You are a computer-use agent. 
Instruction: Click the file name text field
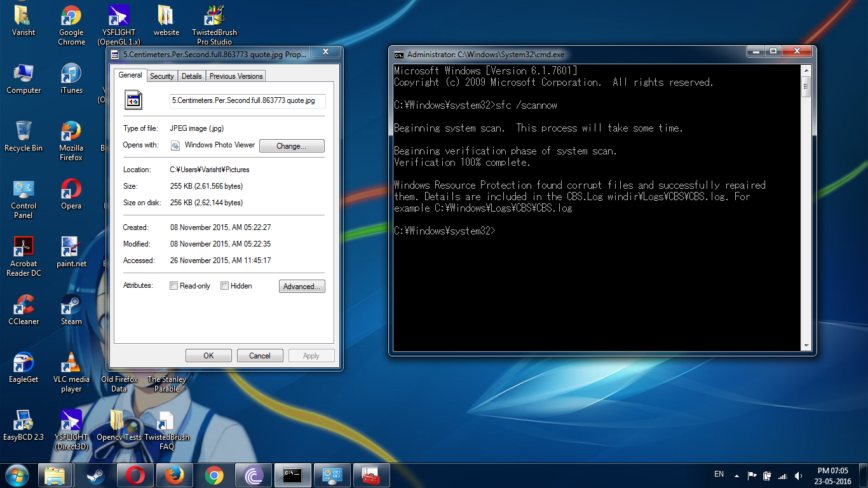248,100
